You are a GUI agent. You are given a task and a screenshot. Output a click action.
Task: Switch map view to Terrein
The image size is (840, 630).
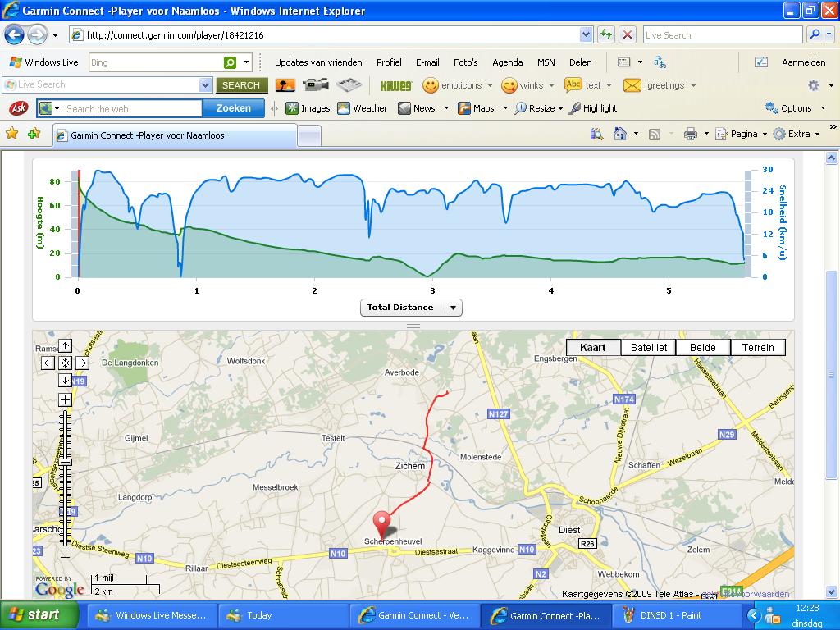click(x=758, y=347)
